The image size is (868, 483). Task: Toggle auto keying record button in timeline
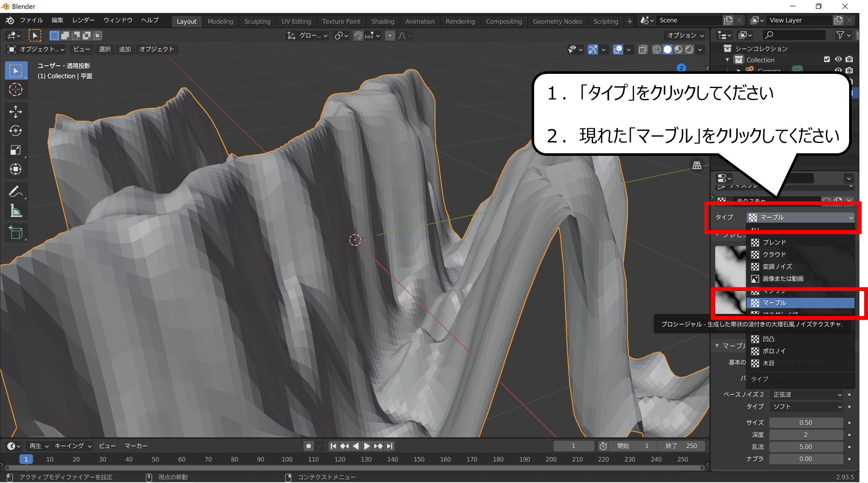pyautogui.click(x=309, y=446)
